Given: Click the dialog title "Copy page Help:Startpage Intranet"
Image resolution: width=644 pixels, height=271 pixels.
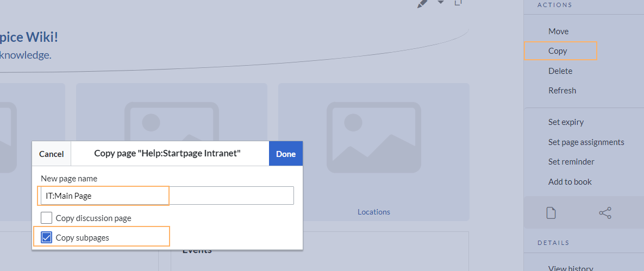Looking at the screenshot, I should pos(167,154).
